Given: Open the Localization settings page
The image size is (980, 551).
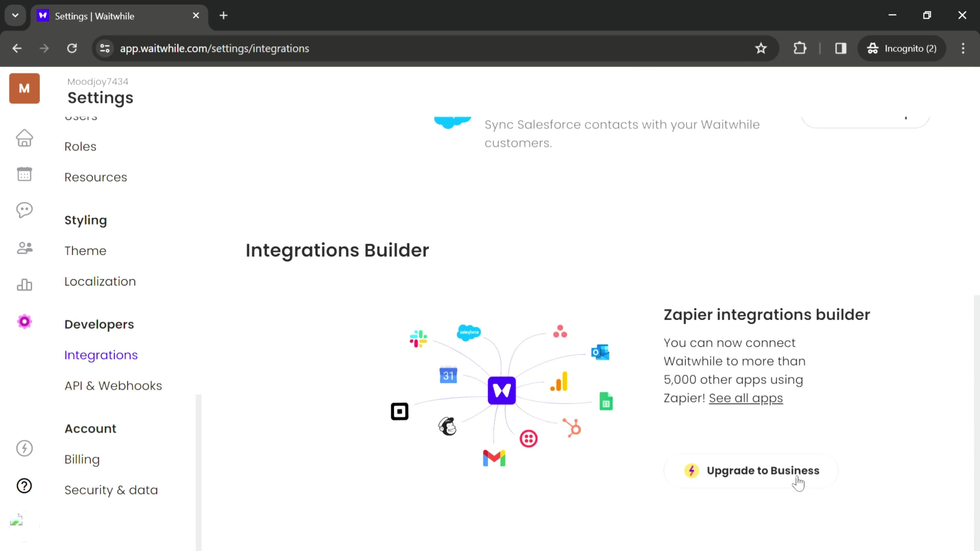Looking at the screenshot, I should [100, 281].
